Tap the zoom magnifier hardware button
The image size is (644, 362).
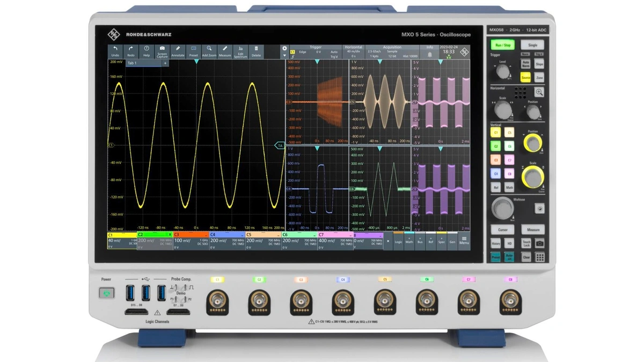pos(539,92)
